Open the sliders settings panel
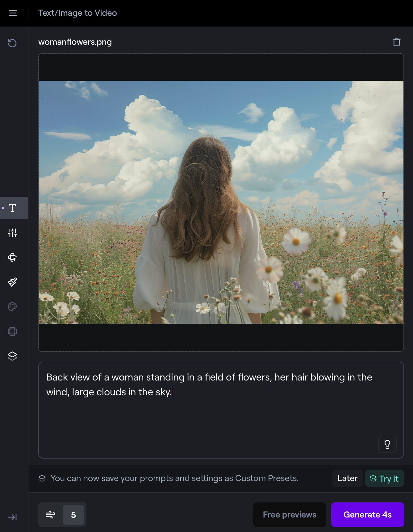 [12, 233]
